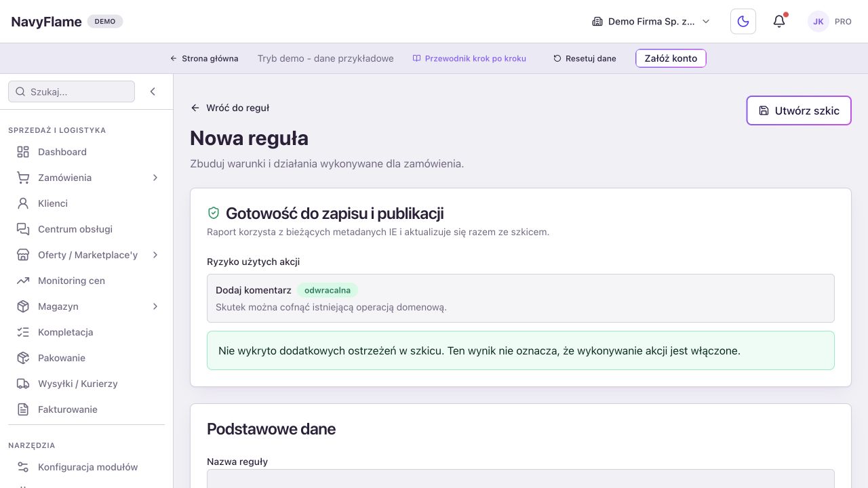The image size is (868, 488).
Task: Click Załóż konto button
Action: pos(671,58)
